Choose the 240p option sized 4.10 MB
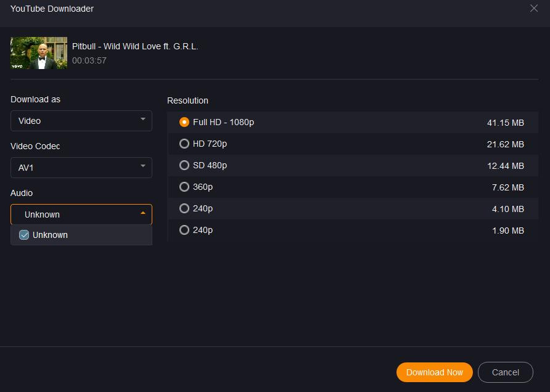Viewport: 550px width, 392px height. [184, 208]
